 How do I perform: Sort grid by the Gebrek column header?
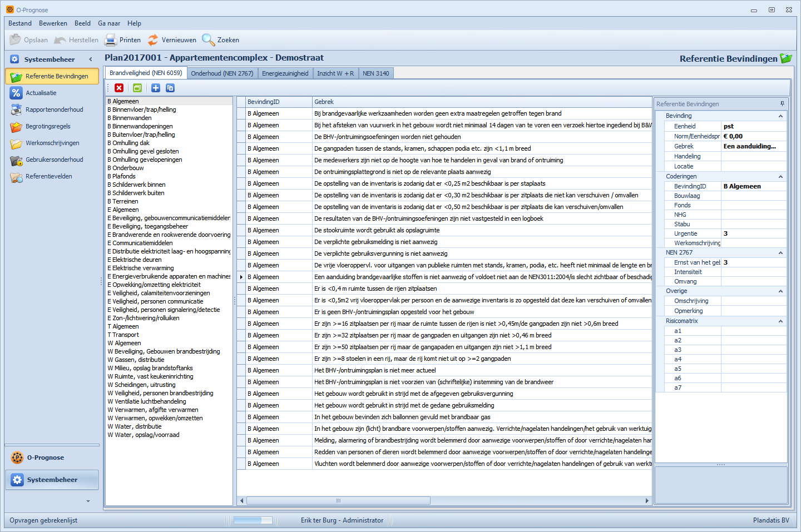coord(482,102)
